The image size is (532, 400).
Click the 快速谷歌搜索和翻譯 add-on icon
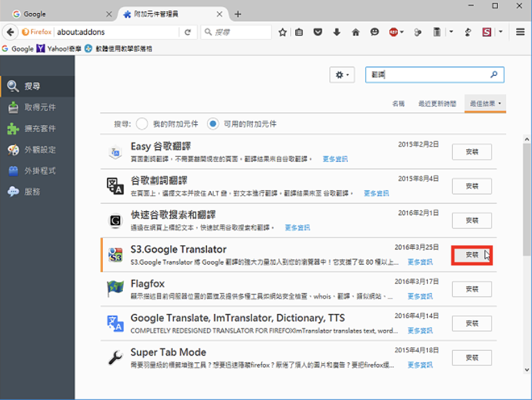[115, 221]
